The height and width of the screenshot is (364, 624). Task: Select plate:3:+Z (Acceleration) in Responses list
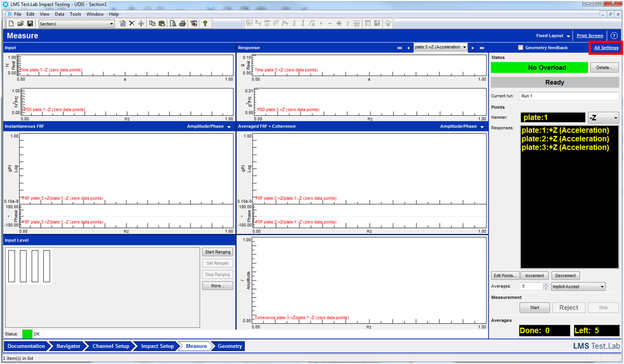pos(565,147)
